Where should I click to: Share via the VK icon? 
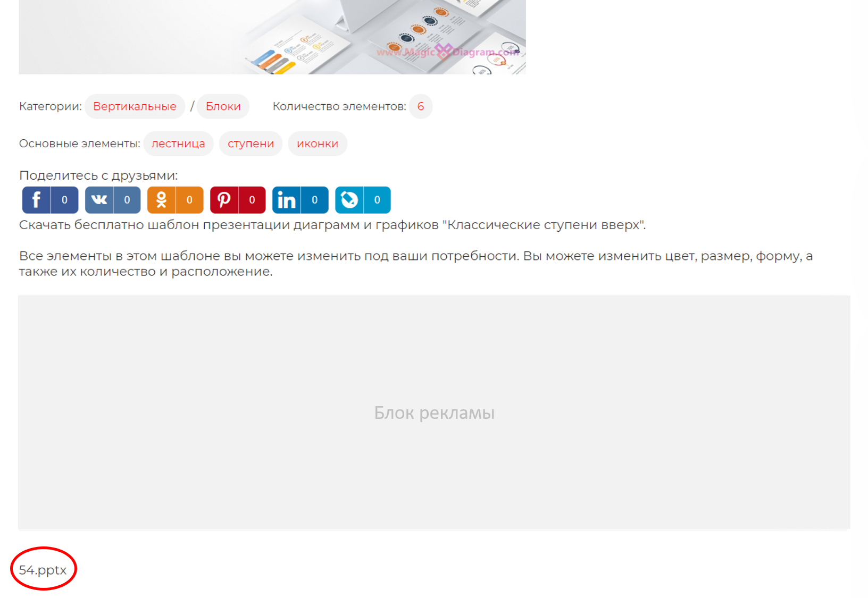pyautogui.click(x=99, y=200)
